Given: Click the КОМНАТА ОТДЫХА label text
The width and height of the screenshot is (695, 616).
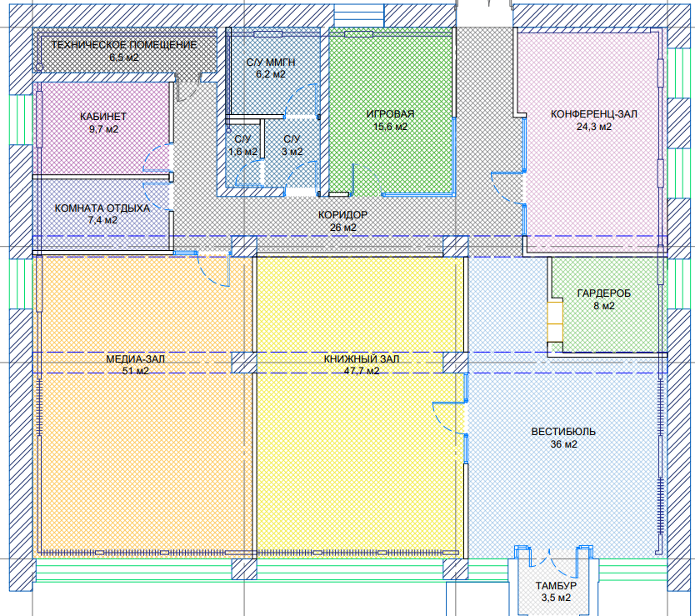Looking at the screenshot, I should 102,208.
